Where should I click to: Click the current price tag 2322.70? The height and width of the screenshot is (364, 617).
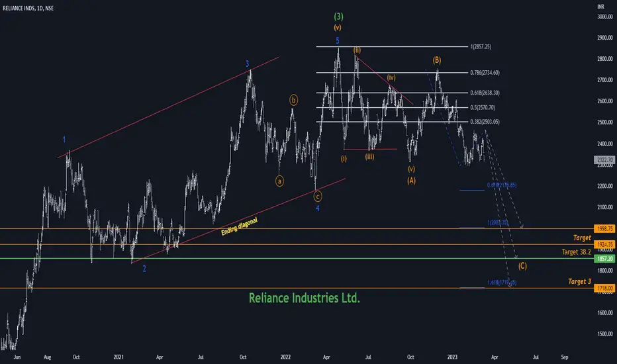604,159
